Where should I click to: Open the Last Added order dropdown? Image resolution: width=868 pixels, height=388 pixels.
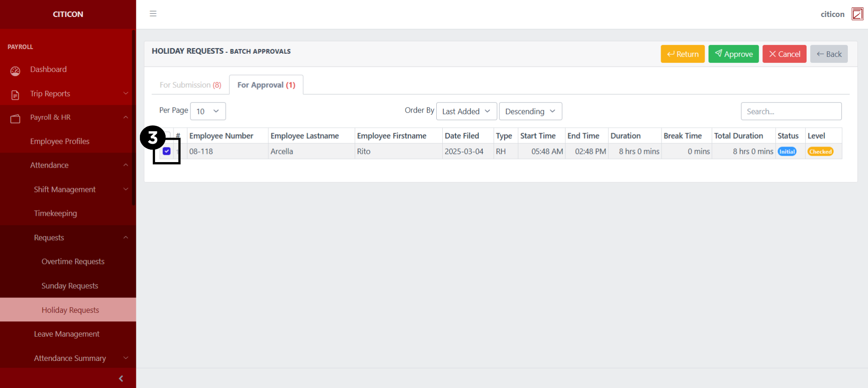[466, 111]
